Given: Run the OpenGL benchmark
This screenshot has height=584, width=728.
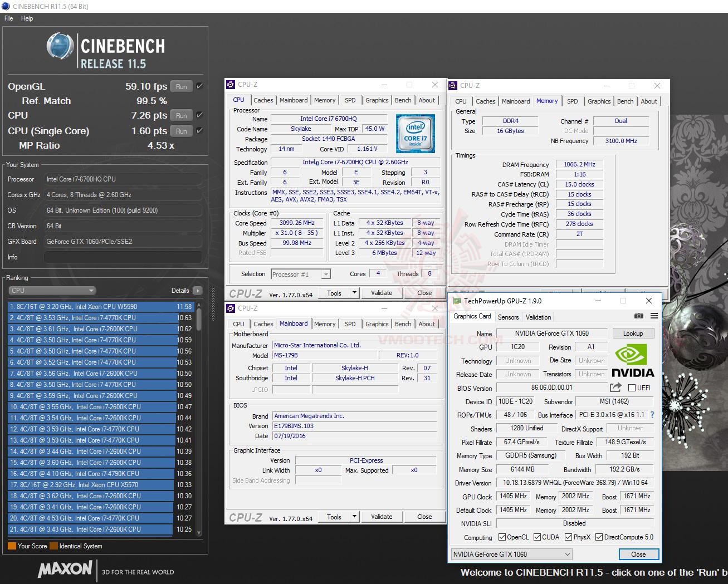Looking at the screenshot, I should [x=182, y=86].
